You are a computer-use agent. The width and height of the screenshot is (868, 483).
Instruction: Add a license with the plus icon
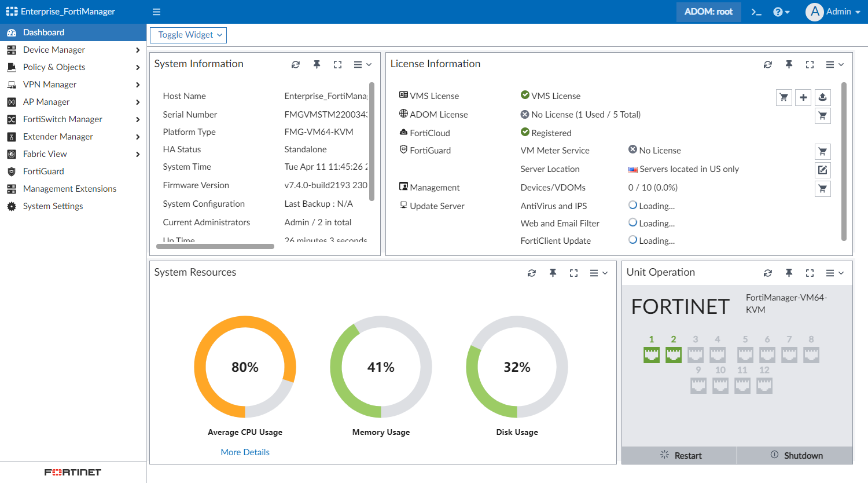803,97
